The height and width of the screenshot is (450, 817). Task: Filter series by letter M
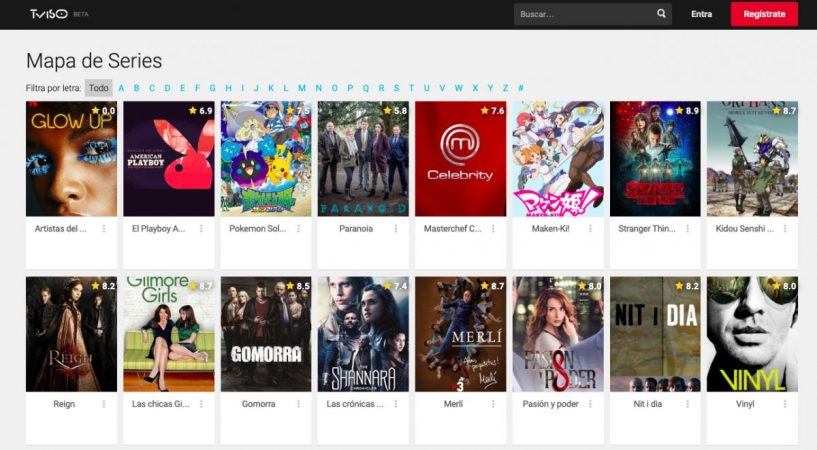[302, 88]
